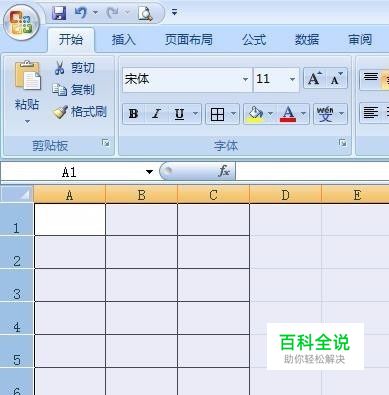Switch to the 数据 tab
The width and height of the screenshot is (389, 395).
[x=307, y=40]
